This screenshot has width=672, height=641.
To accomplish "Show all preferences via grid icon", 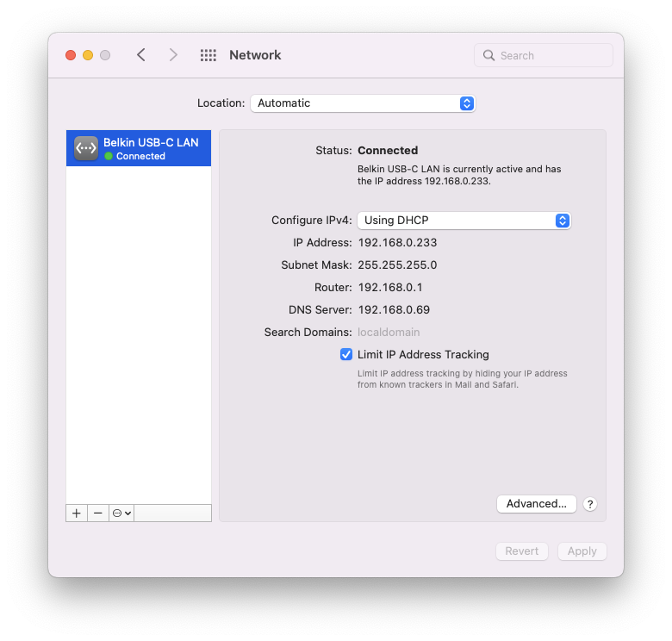I will tap(208, 55).
